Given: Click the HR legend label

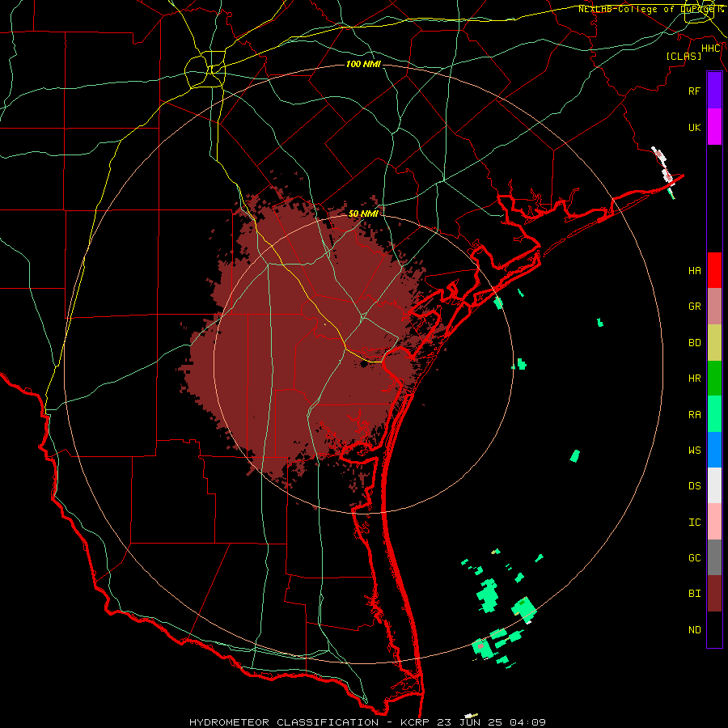Looking at the screenshot, I should pyautogui.click(x=694, y=379).
